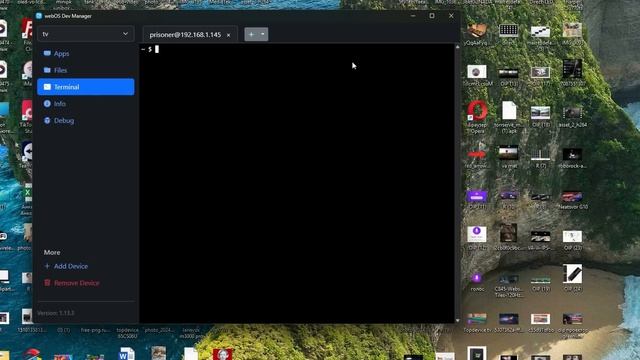Open the Word document icon at bottom of desktop
640x360 pixels.
[127, 353]
